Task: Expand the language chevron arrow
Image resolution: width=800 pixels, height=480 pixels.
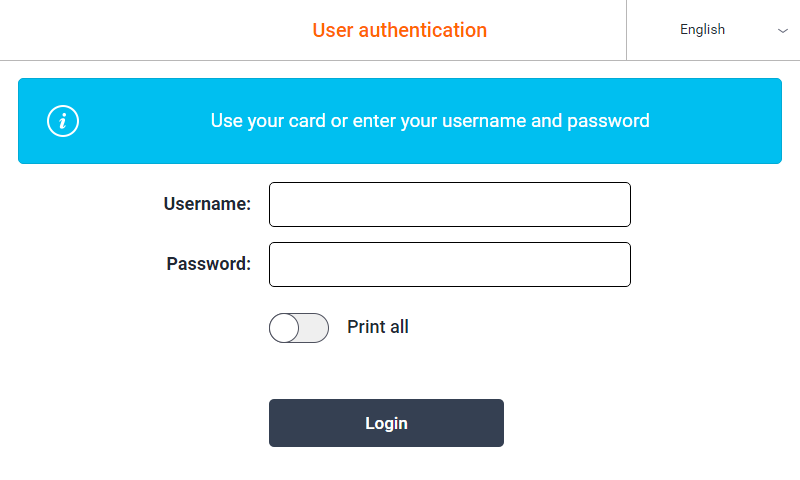Action: (783, 31)
